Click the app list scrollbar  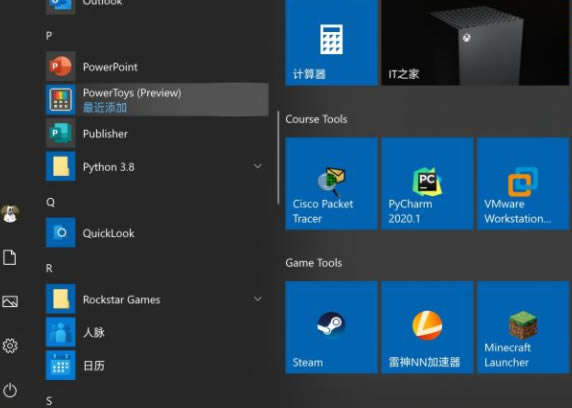click(x=278, y=158)
